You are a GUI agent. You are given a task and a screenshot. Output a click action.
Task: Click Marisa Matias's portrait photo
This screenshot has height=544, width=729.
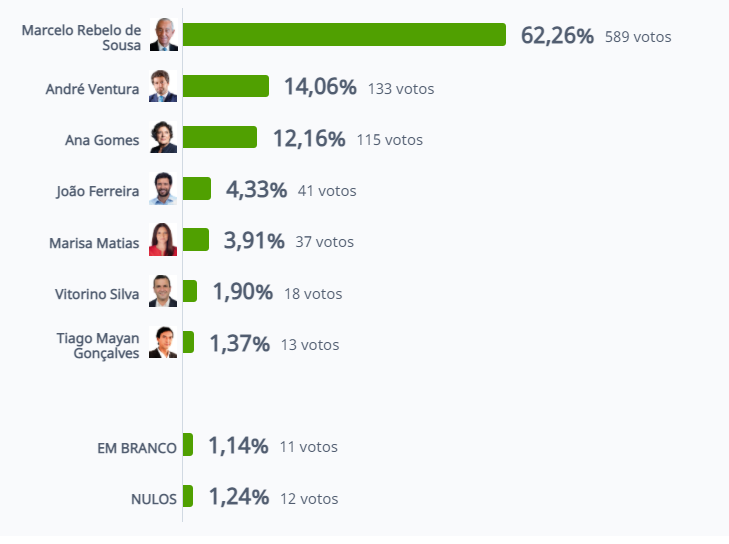pos(163,239)
